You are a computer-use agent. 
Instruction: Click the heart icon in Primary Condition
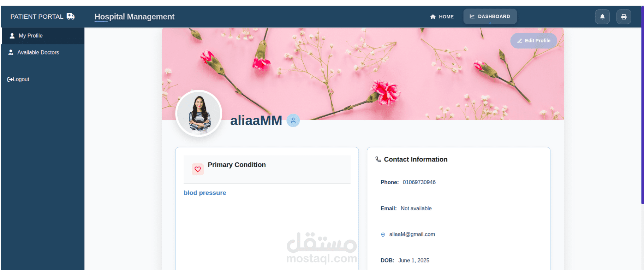pyautogui.click(x=198, y=169)
